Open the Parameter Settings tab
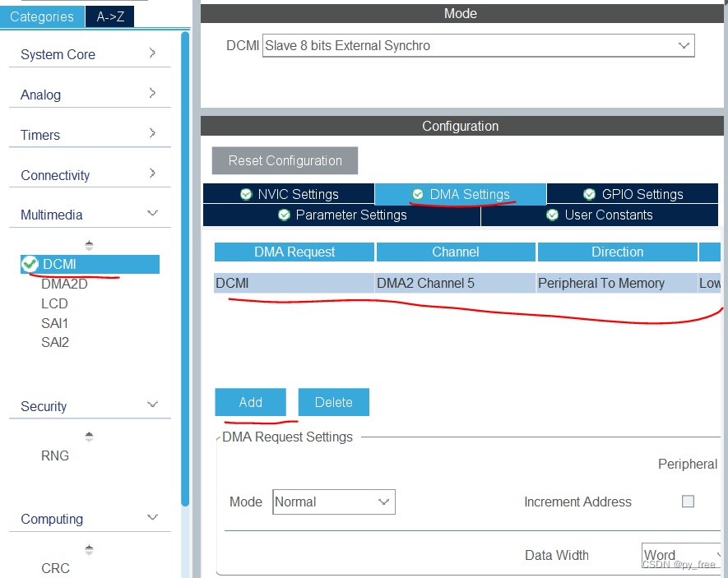The image size is (728, 578). click(x=341, y=215)
